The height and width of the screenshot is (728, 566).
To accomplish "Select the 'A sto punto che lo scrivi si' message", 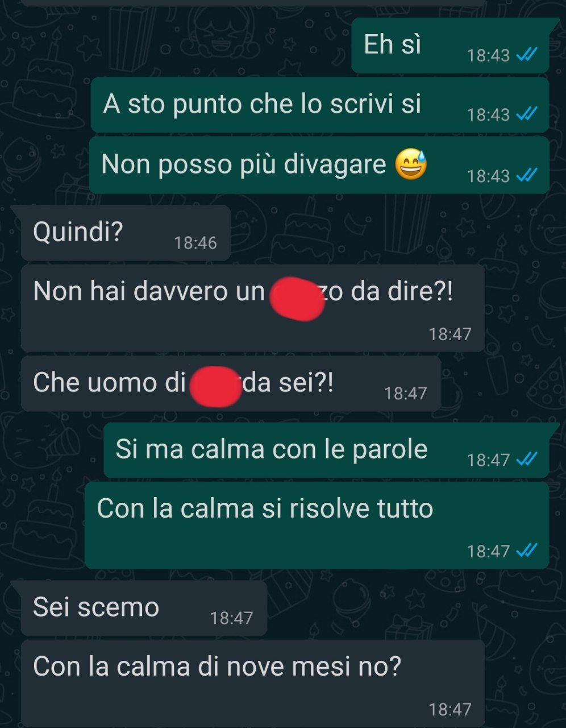I will [x=320, y=105].
